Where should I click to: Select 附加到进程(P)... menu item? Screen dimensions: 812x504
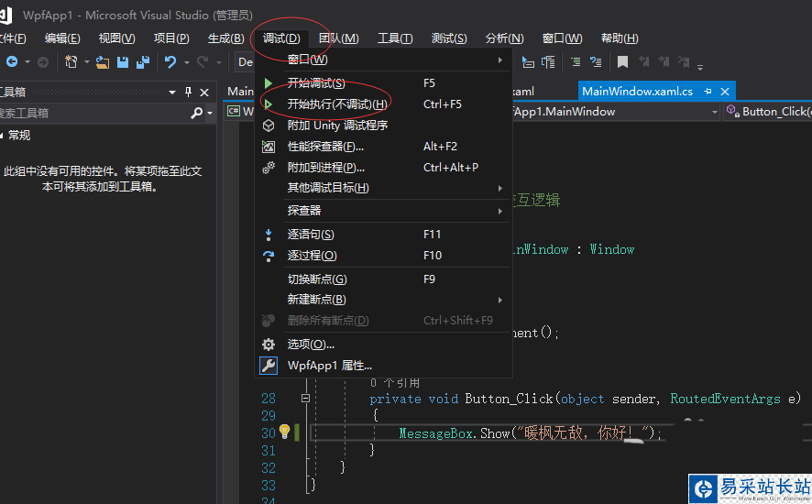pyautogui.click(x=383, y=168)
